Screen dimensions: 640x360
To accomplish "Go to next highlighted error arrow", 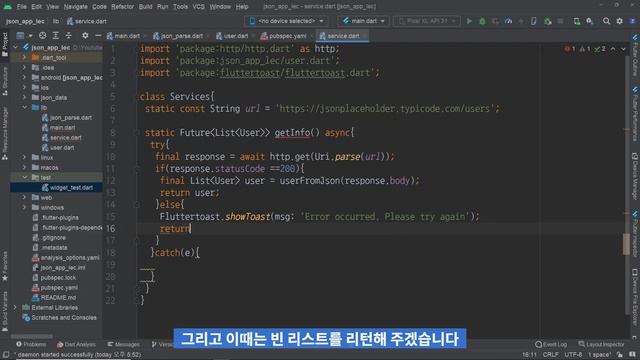I will [x=623, y=49].
